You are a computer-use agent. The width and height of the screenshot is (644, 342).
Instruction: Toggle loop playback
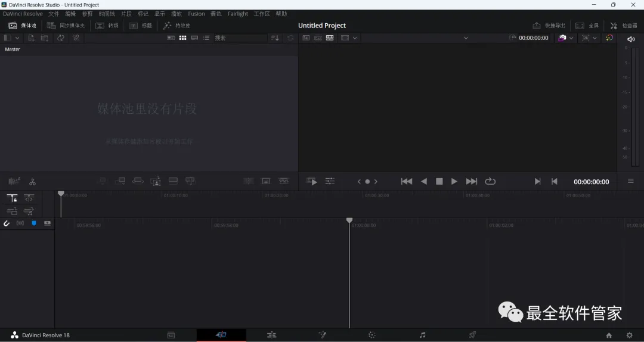click(x=490, y=182)
